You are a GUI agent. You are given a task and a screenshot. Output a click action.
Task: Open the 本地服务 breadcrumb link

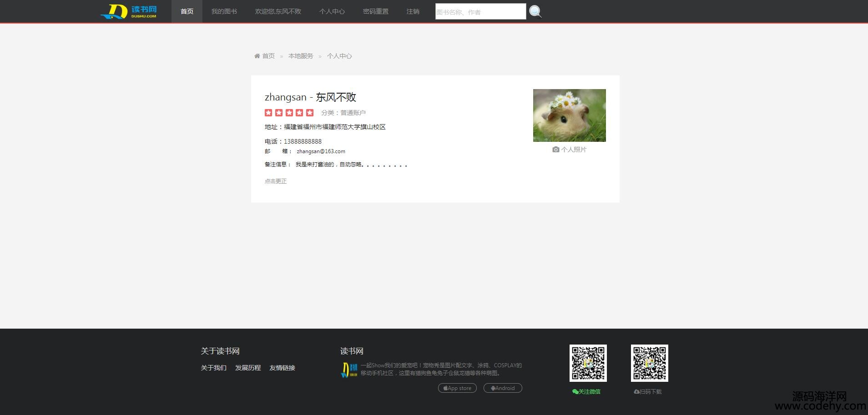click(301, 56)
